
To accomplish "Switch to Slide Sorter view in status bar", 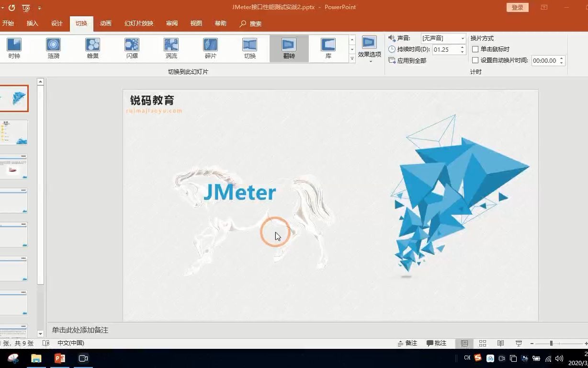I will pyautogui.click(x=482, y=343).
